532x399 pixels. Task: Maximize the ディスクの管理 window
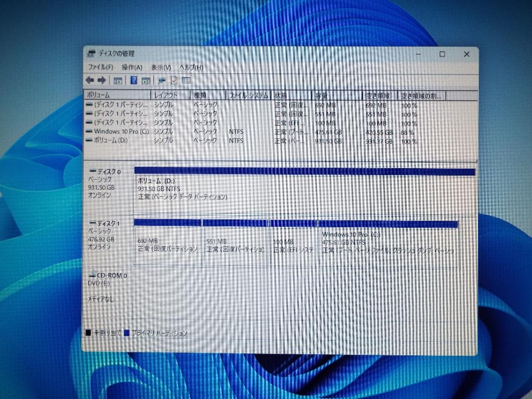[442, 54]
